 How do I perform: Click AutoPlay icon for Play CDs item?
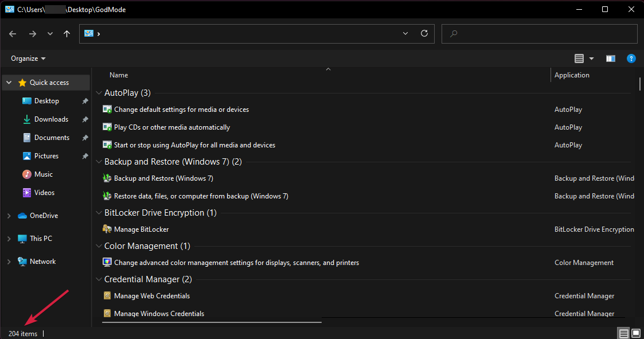coord(107,127)
